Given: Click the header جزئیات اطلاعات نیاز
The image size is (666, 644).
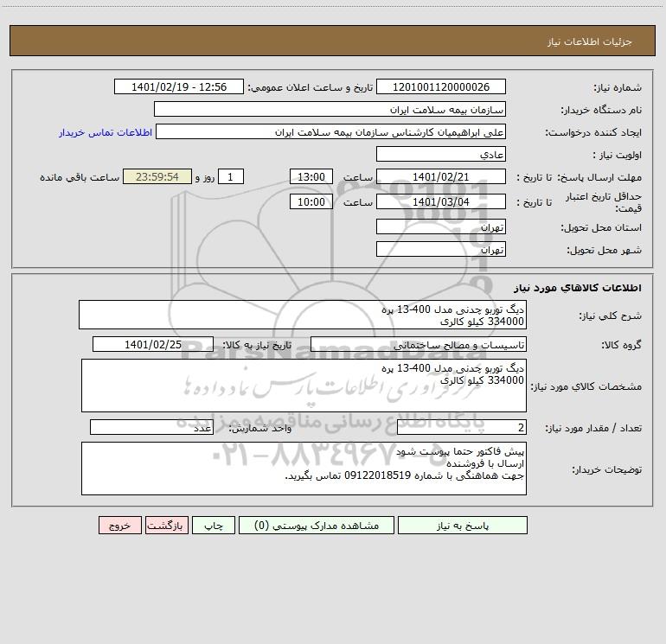Looking at the screenshot, I should [590, 41].
